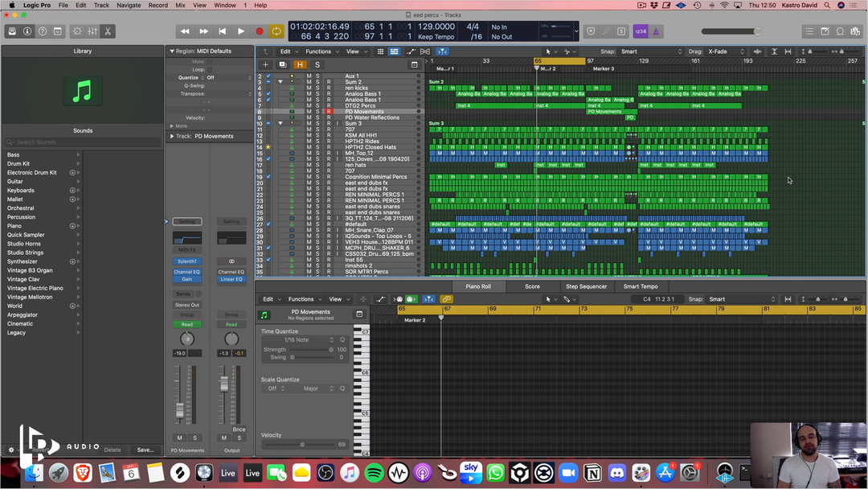Open the Mixer from the control bar
Viewport: 868px width, 489px height.
[92, 31]
